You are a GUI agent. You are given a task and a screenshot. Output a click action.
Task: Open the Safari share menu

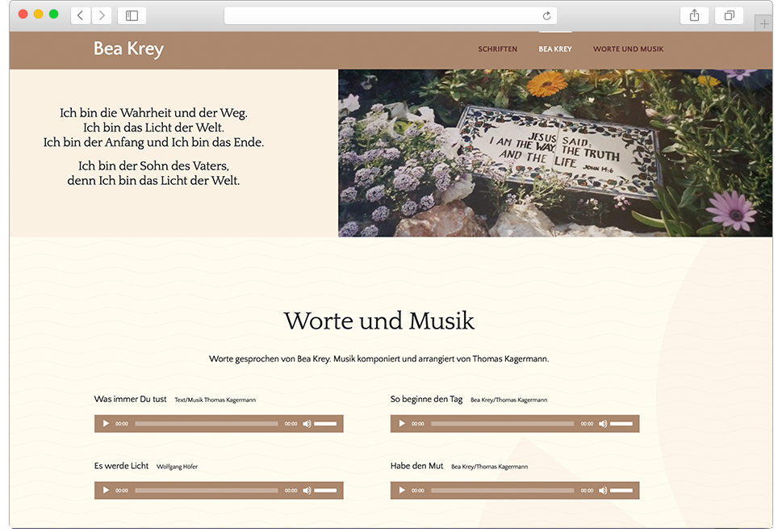point(694,15)
